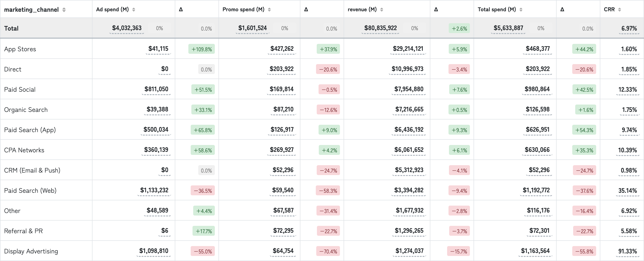
Task: Click Other ad spend $48,589
Action: [157, 210]
